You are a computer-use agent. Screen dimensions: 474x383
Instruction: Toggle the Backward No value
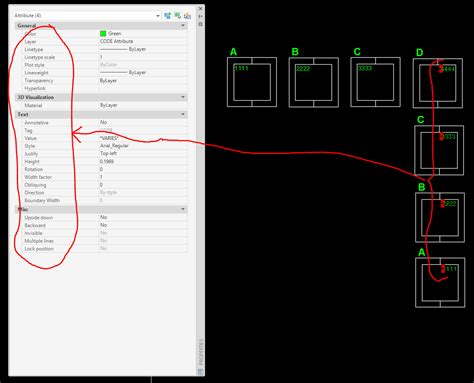143,225
